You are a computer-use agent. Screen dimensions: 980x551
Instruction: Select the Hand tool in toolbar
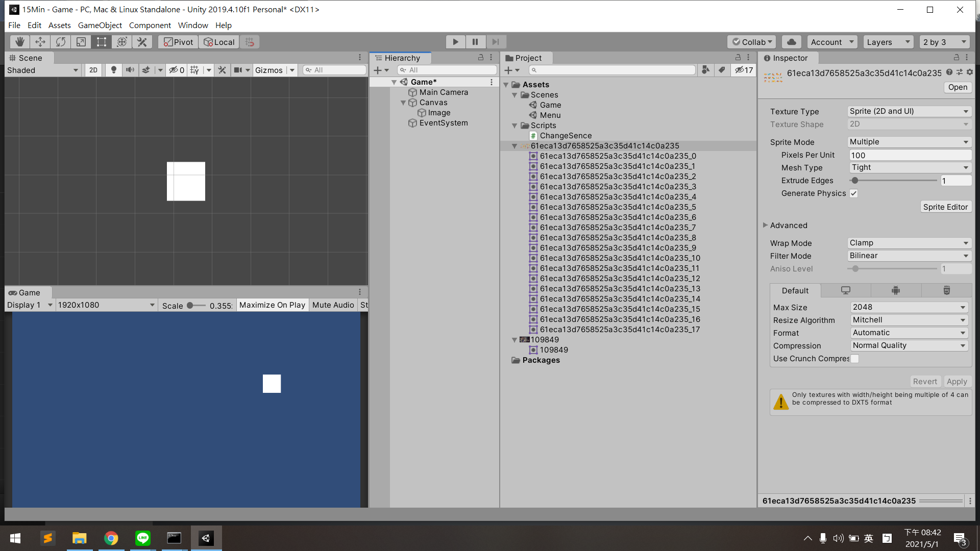pos(20,42)
